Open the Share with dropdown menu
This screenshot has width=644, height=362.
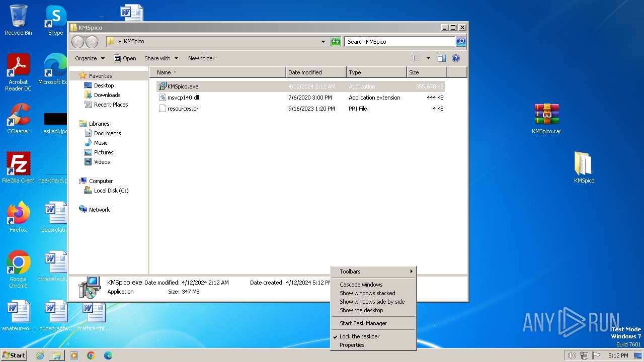(161, 58)
